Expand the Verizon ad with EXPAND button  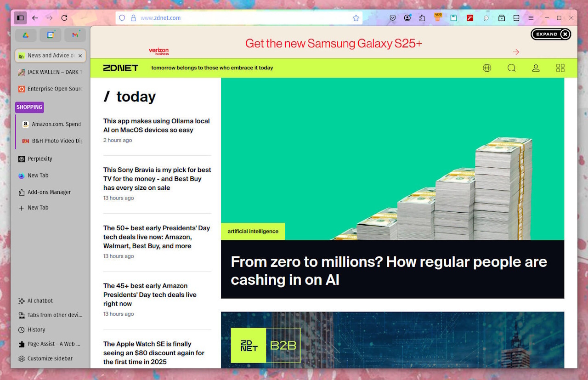pos(551,34)
